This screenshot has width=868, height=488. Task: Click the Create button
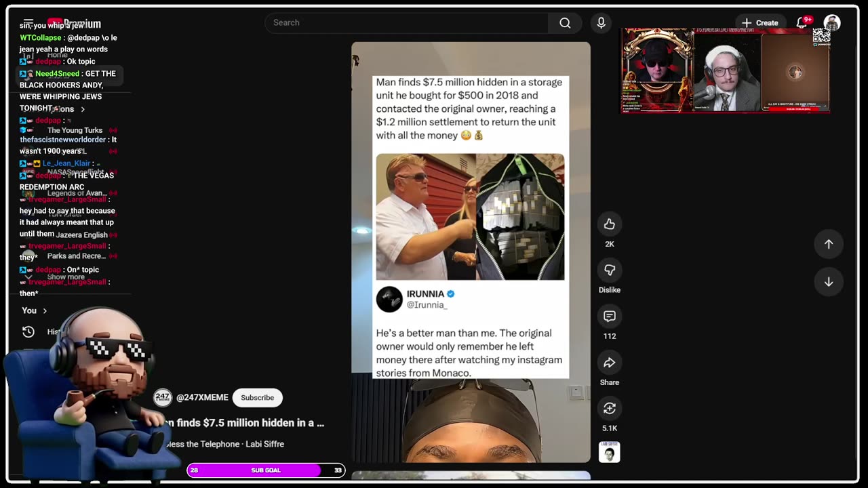759,22
